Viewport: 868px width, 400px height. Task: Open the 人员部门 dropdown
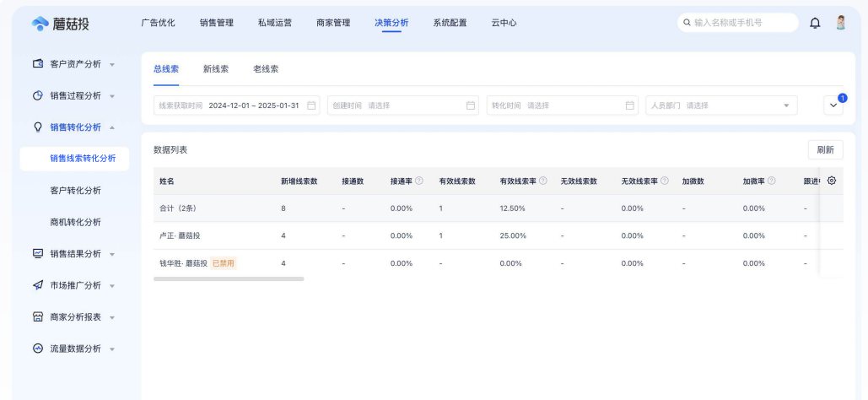pos(721,105)
